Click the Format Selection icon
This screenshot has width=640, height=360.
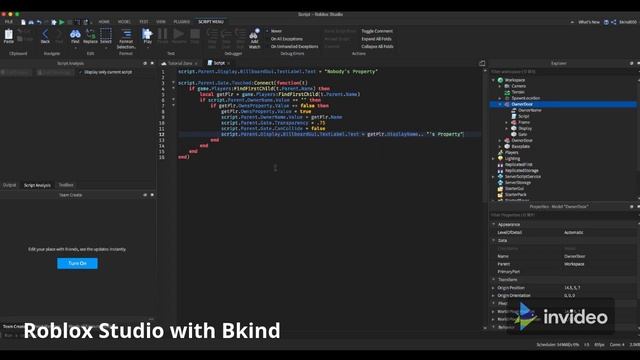[126, 34]
